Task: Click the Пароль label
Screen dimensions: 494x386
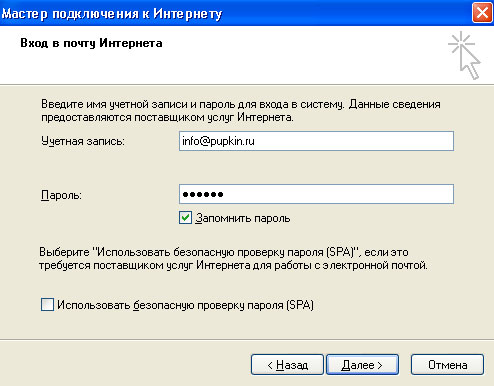Action: (x=61, y=195)
